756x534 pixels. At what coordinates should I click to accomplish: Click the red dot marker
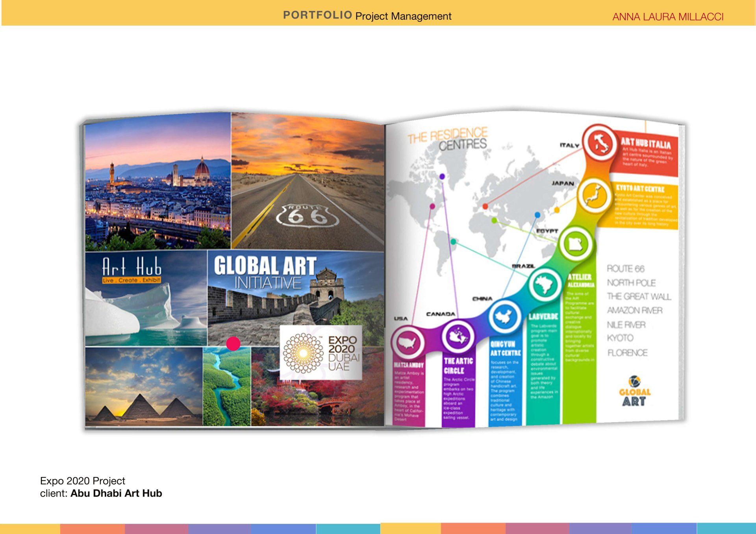click(233, 344)
